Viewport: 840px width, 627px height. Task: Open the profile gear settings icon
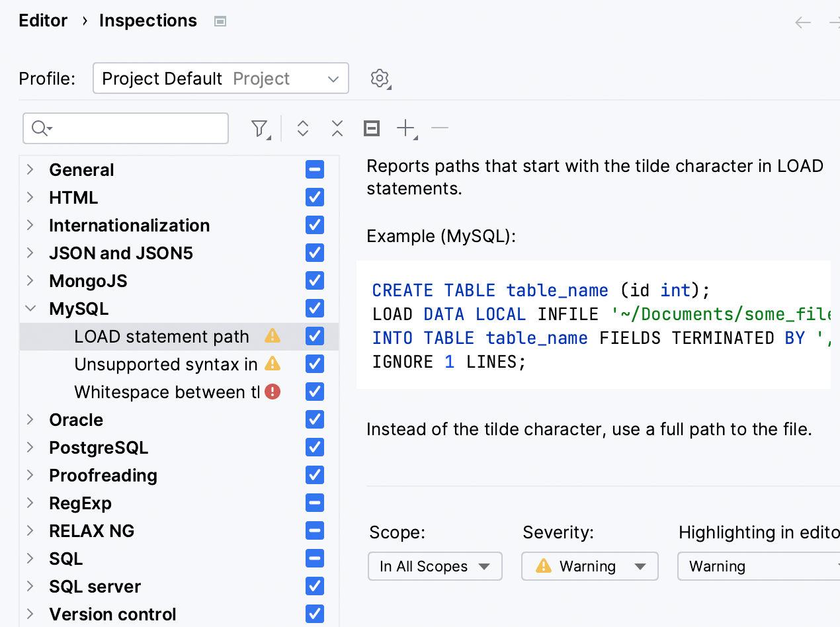380,79
